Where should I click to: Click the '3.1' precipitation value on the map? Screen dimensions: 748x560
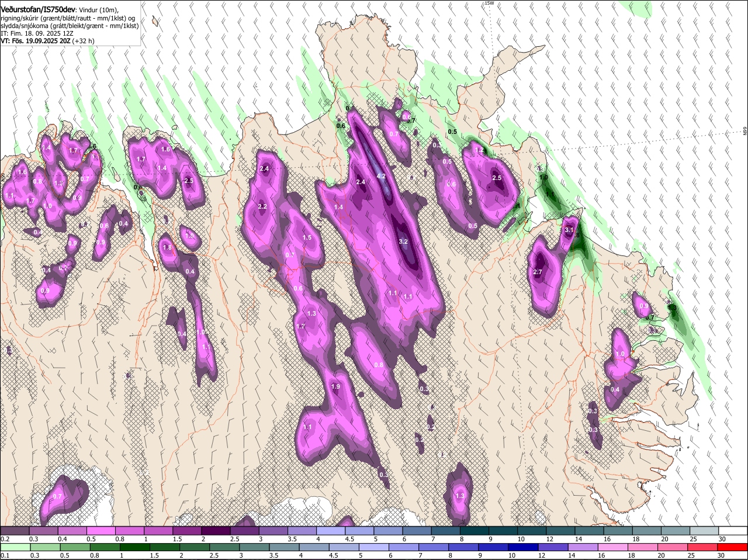[569, 230]
